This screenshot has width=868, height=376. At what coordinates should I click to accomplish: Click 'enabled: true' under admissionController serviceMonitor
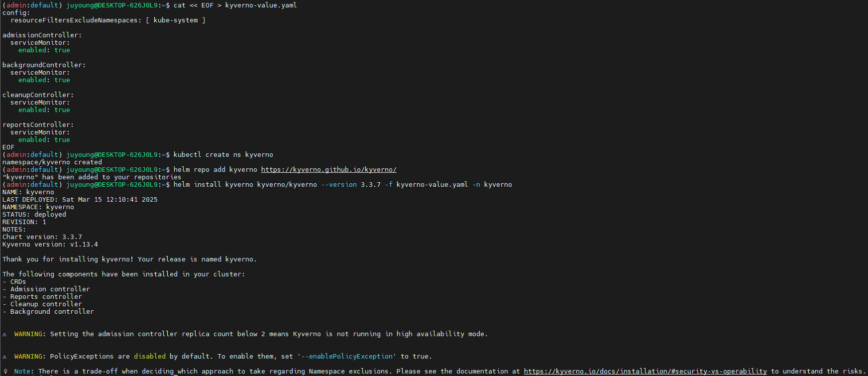click(x=44, y=50)
